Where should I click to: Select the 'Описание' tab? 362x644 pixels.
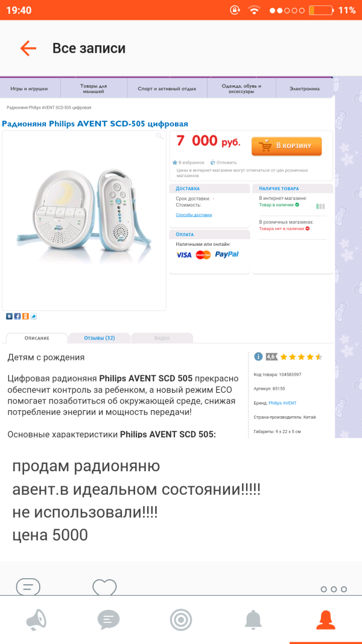[37, 338]
